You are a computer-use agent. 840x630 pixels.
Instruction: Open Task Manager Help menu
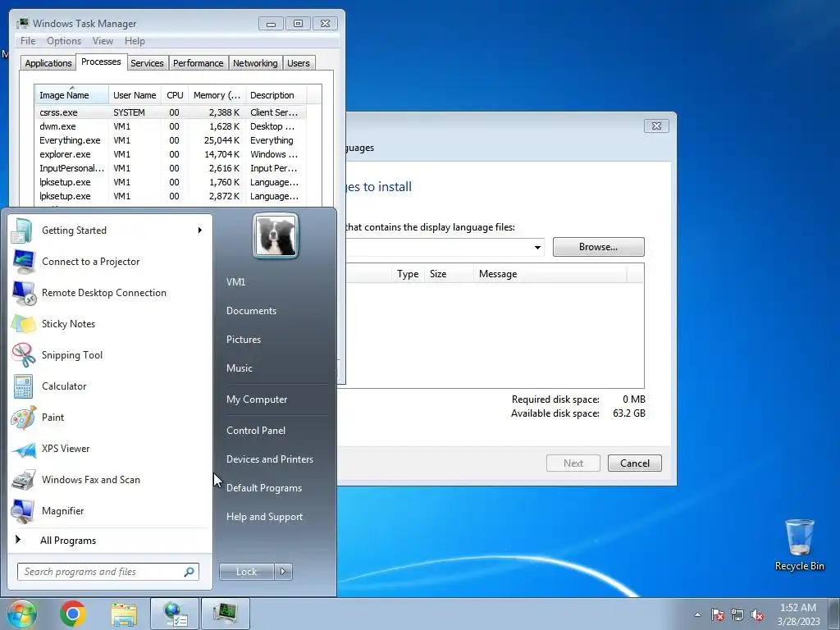pos(135,41)
